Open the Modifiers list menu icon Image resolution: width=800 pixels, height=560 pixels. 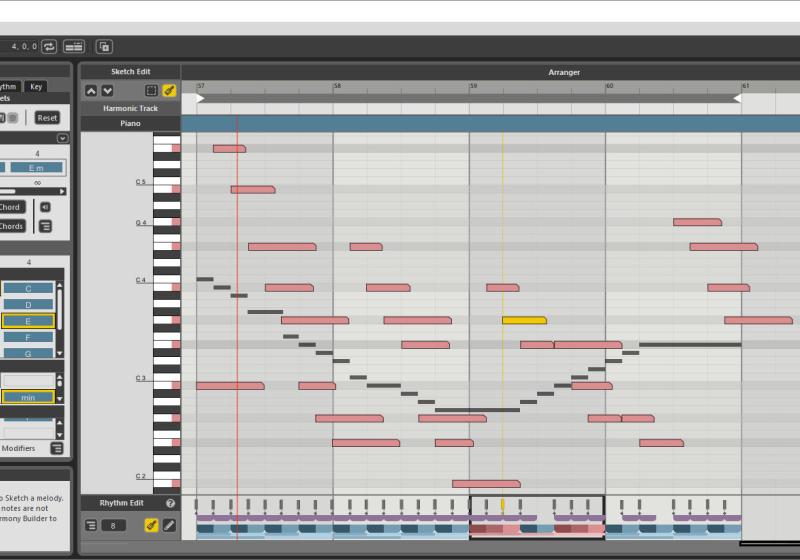pyautogui.click(x=57, y=448)
